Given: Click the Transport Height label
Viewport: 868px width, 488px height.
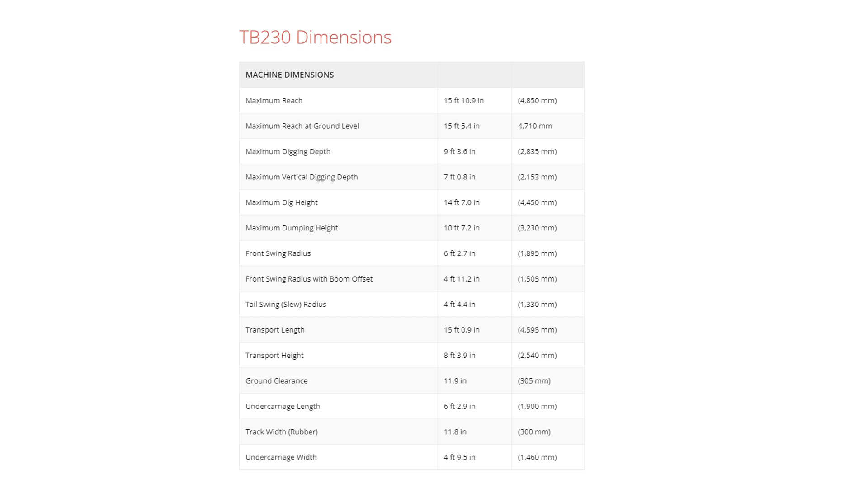Looking at the screenshot, I should coord(274,356).
